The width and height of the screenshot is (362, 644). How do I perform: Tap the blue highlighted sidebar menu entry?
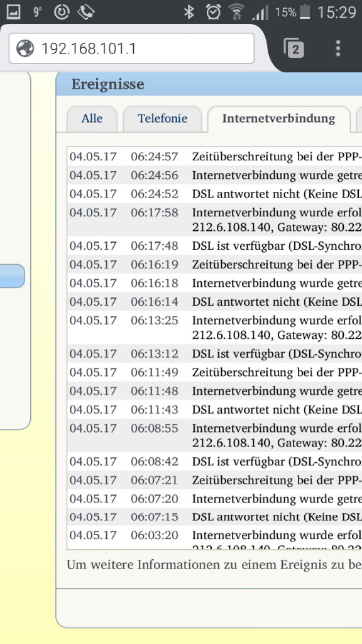coord(13,276)
